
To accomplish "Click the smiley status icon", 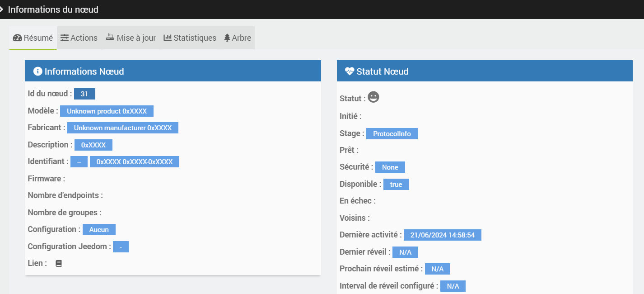I will point(373,97).
